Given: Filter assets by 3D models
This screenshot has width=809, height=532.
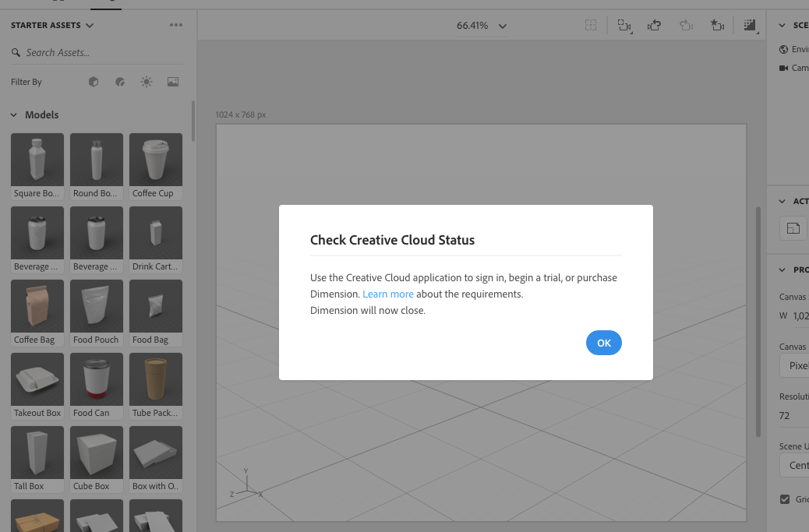Looking at the screenshot, I should 93,82.
